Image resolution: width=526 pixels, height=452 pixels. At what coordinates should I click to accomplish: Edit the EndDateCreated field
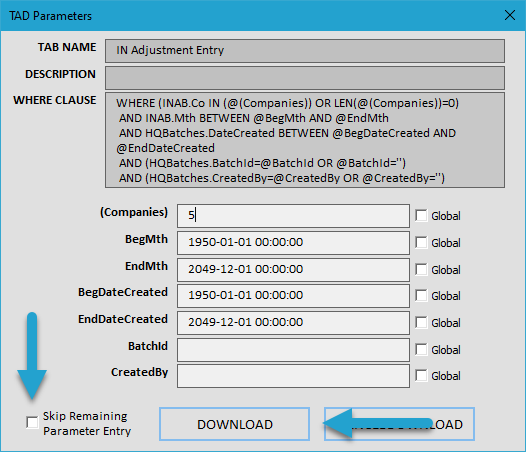click(293, 322)
